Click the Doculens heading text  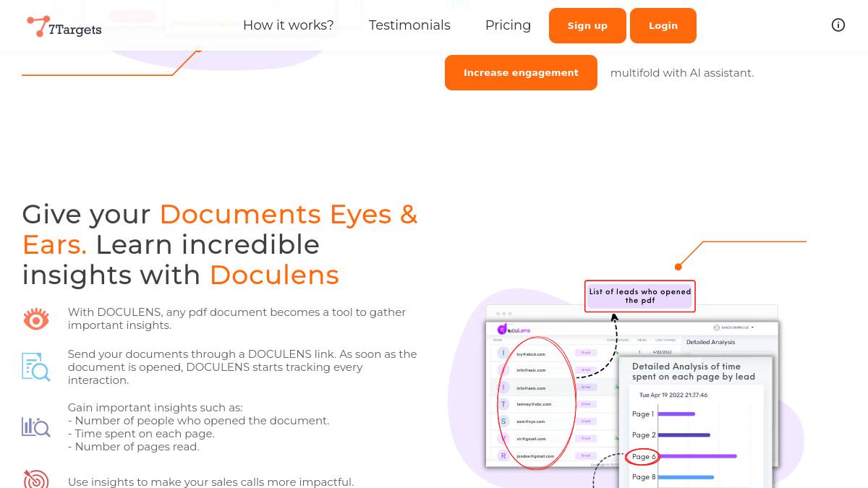point(274,275)
